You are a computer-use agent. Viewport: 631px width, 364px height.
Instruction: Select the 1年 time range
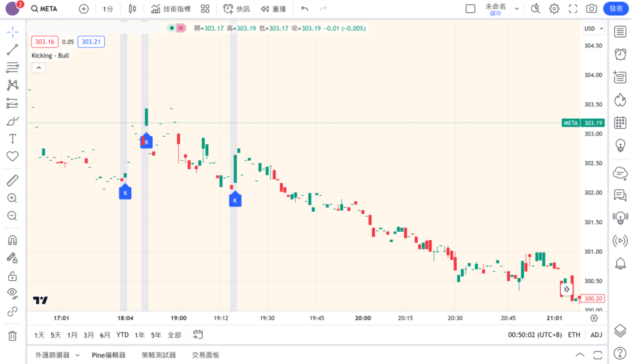point(139,335)
